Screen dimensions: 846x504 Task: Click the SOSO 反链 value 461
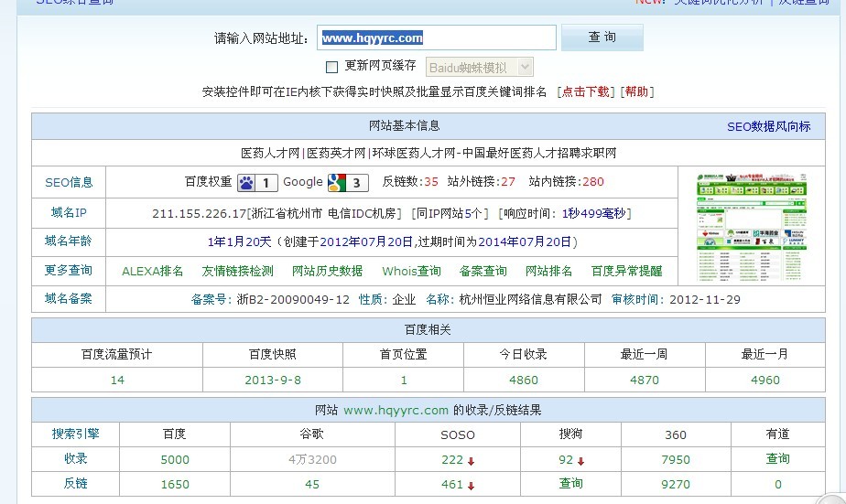tap(452, 485)
